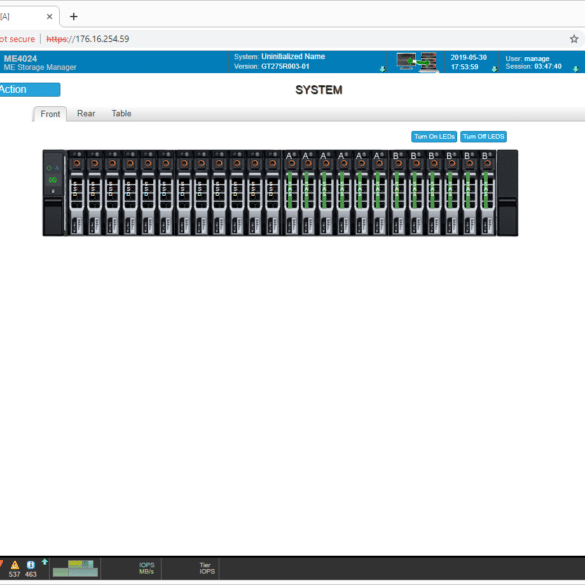Viewport: 585px width, 585px height.
Task: Open a new browser tab
Action: click(73, 16)
